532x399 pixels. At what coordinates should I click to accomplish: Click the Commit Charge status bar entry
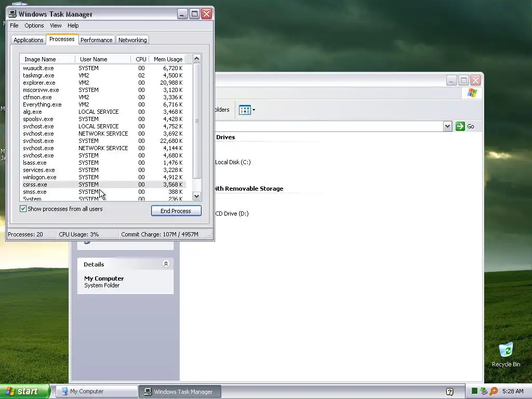click(159, 234)
